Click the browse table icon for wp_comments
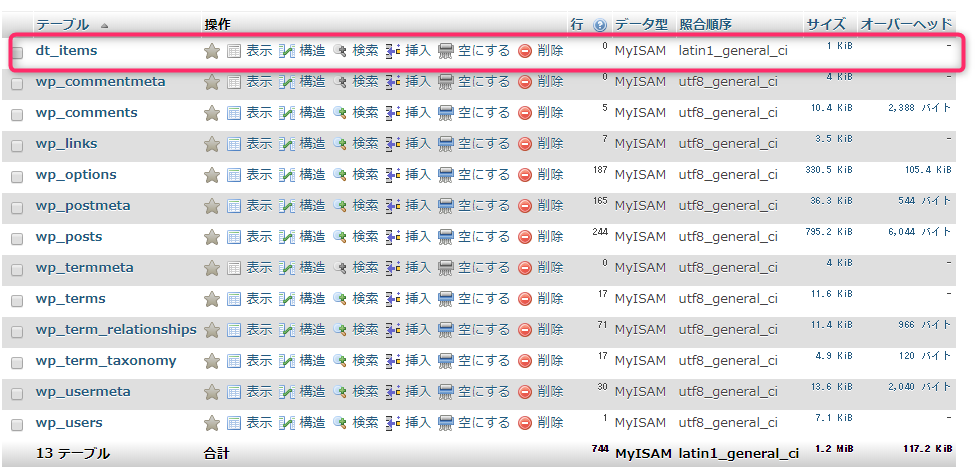 [x=235, y=113]
